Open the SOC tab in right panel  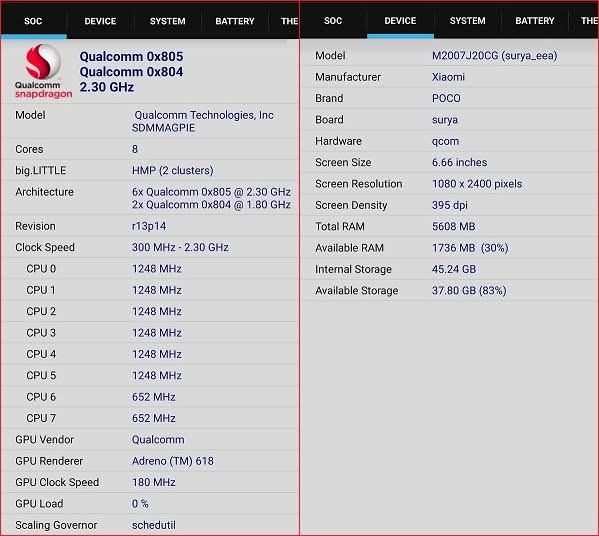pyautogui.click(x=333, y=21)
